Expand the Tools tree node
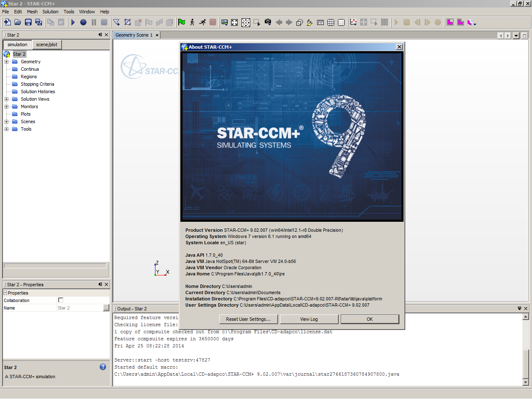This screenshot has height=399, width=532. 6,129
